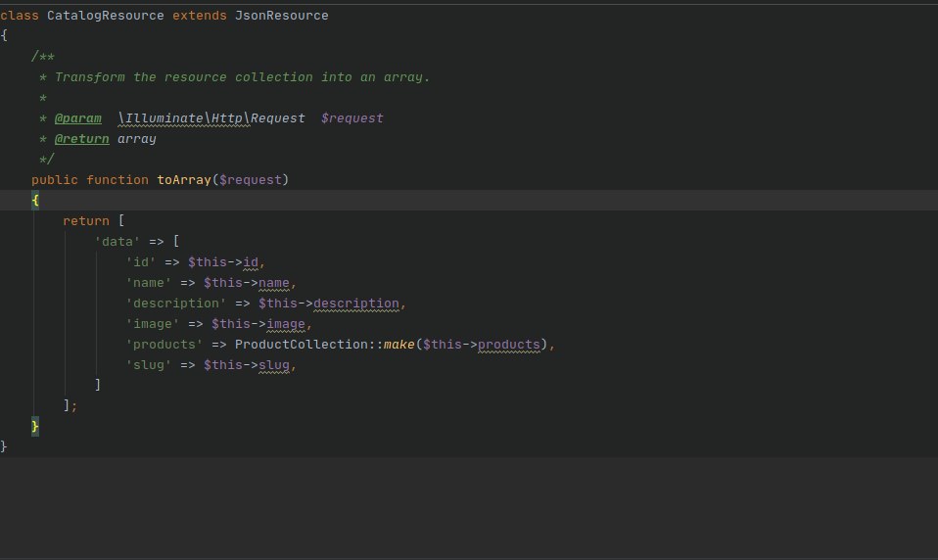Image resolution: width=938 pixels, height=560 pixels.
Task: Click the 'image' array key
Action: 153,324
